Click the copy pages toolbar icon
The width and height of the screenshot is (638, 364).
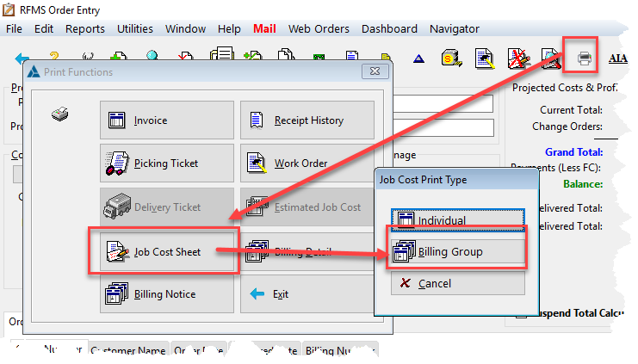(x=287, y=54)
